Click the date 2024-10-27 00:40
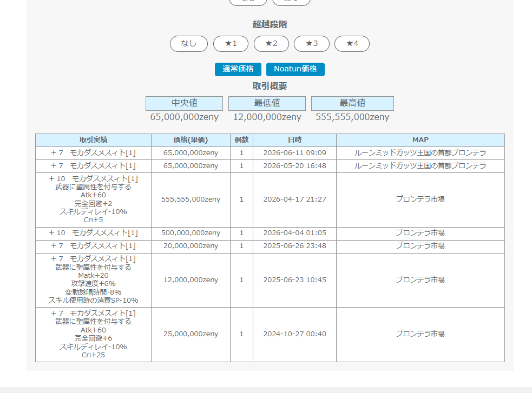 (294, 334)
